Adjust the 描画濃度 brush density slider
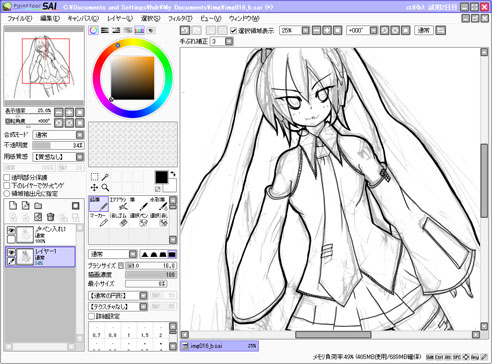This screenshot has width=492, height=364. click(151, 275)
